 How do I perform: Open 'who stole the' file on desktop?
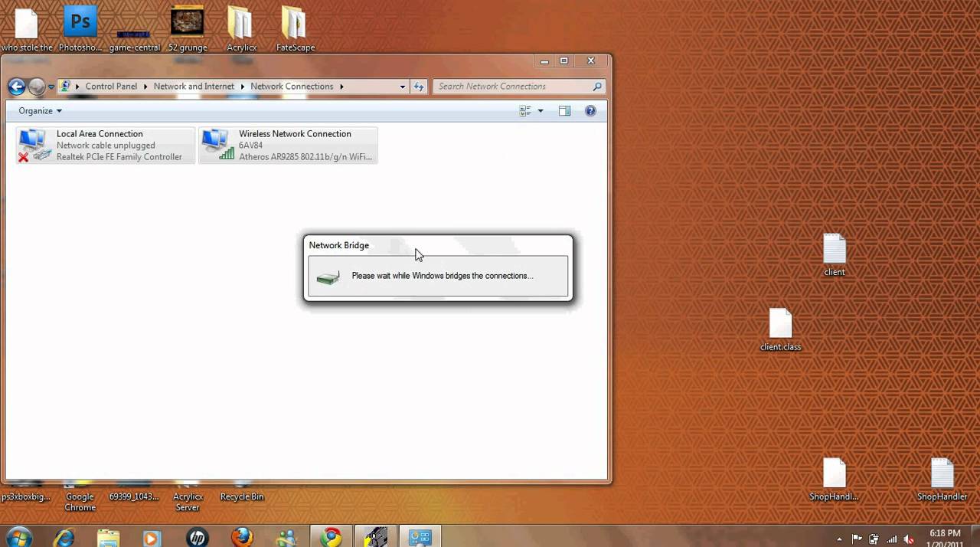point(27,29)
